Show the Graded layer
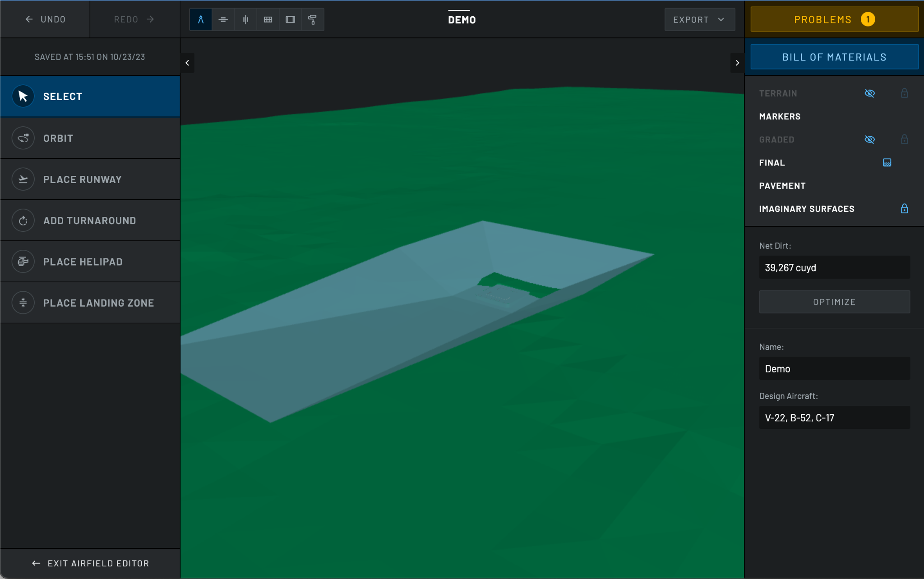The height and width of the screenshot is (579, 924). point(870,139)
